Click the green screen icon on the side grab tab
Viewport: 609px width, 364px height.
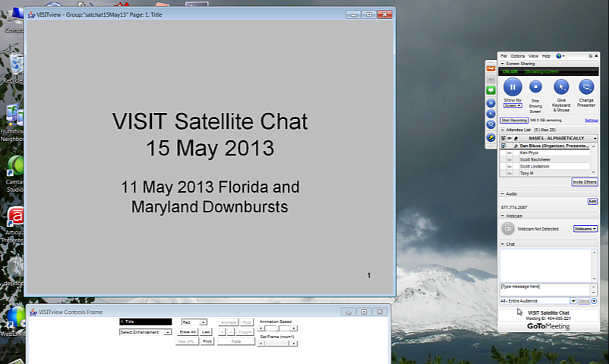tap(491, 90)
